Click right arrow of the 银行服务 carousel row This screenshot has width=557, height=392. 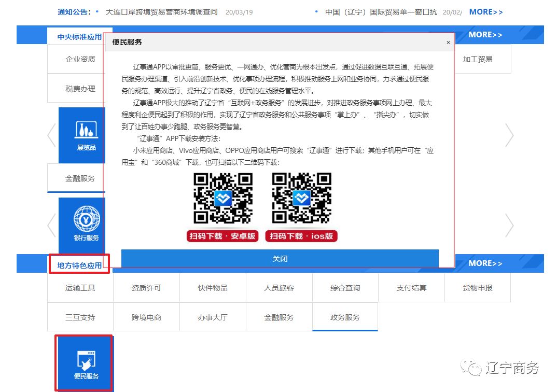coord(509,226)
